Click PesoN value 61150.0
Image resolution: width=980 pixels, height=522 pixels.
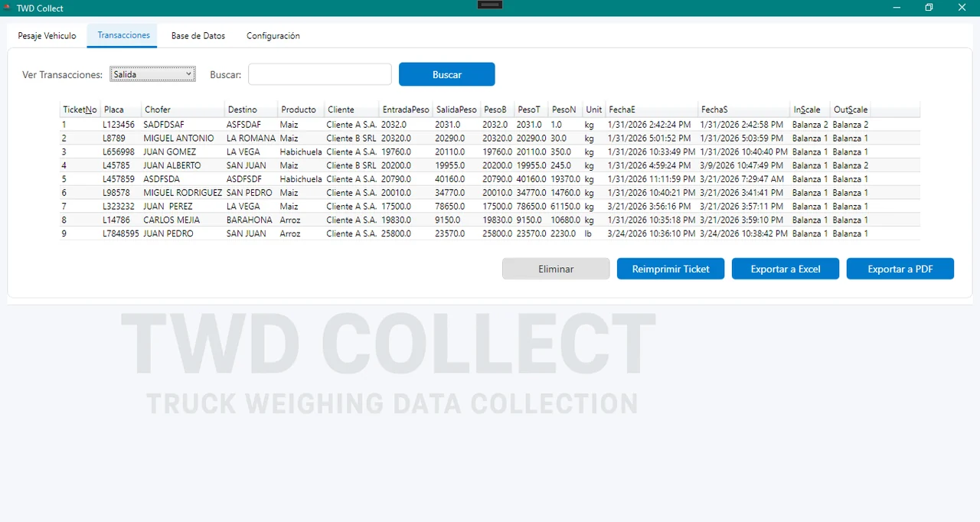point(566,207)
